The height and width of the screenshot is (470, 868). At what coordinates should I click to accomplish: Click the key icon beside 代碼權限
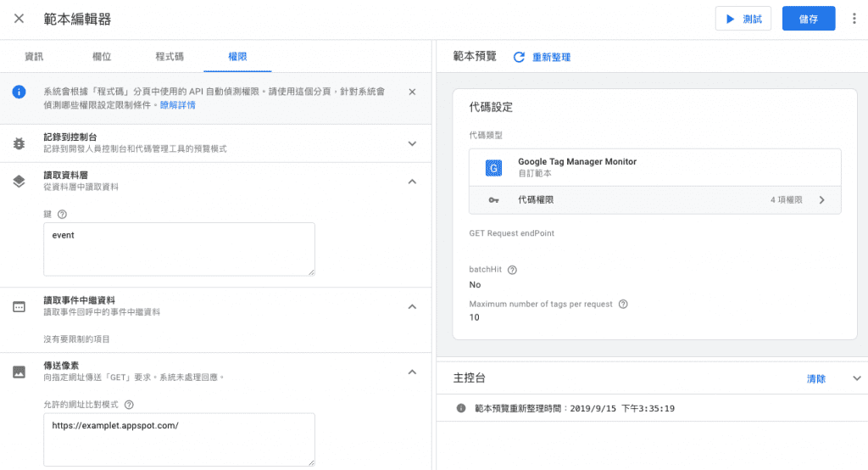click(x=494, y=200)
